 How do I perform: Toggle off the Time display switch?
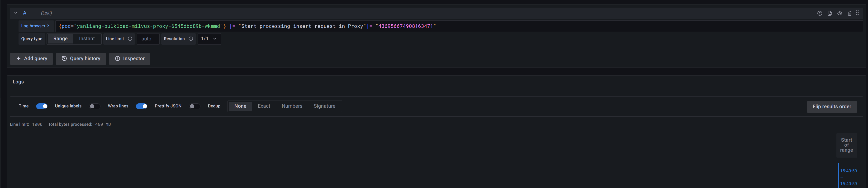[x=42, y=106]
